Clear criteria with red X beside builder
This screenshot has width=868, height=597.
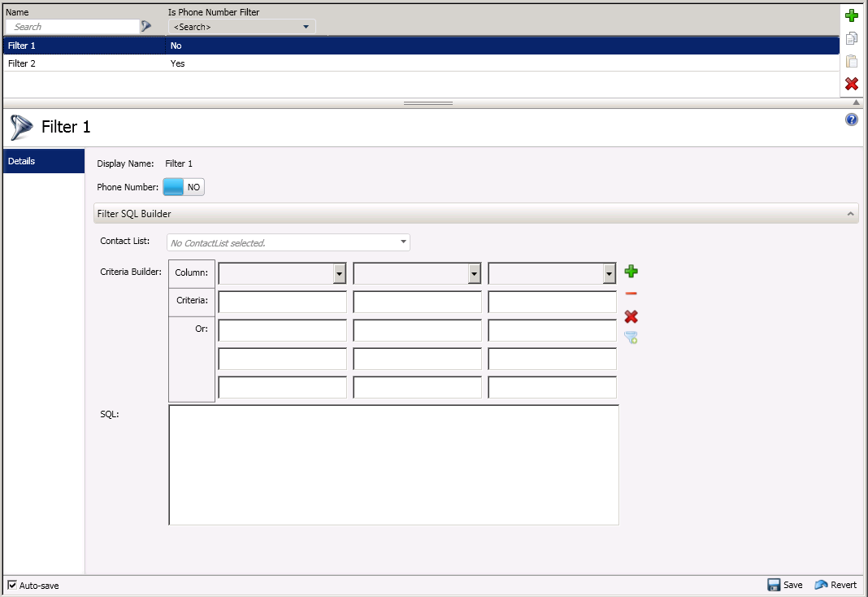tap(631, 316)
